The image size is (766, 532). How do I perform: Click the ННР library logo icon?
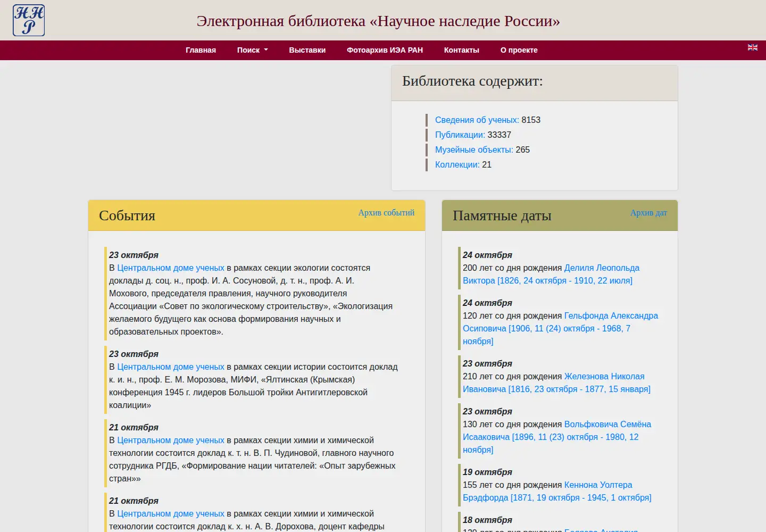(29, 20)
